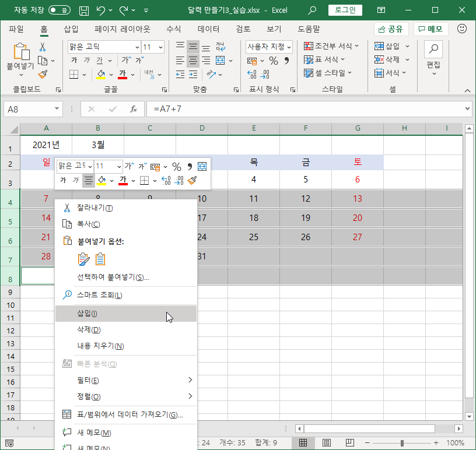
Task: Click the smiley feedback icon
Action: (462, 29)
